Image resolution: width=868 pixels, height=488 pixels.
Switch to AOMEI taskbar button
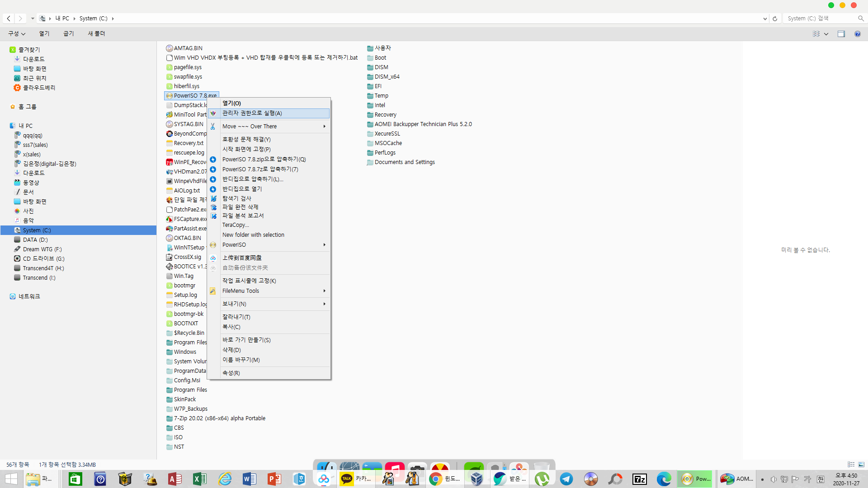click(x=736, y=479)
